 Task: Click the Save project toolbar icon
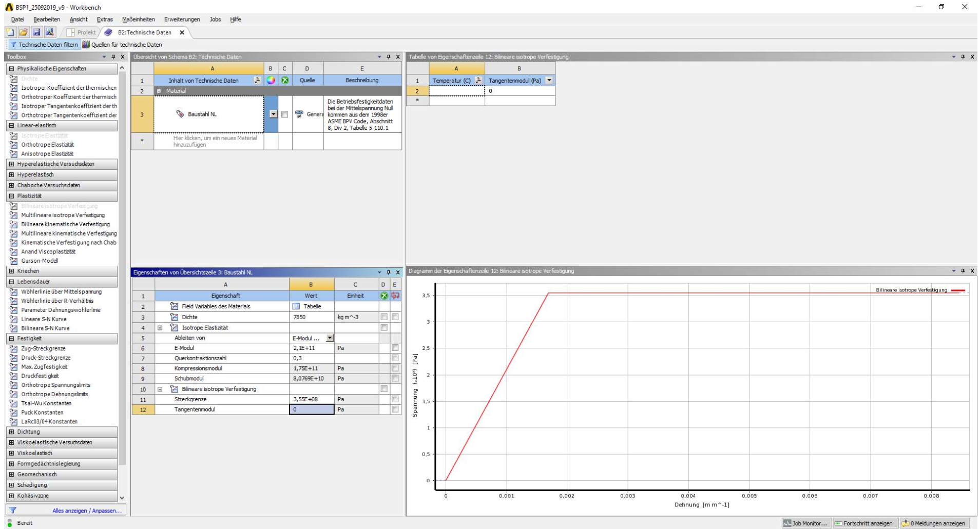pos(36,32)
